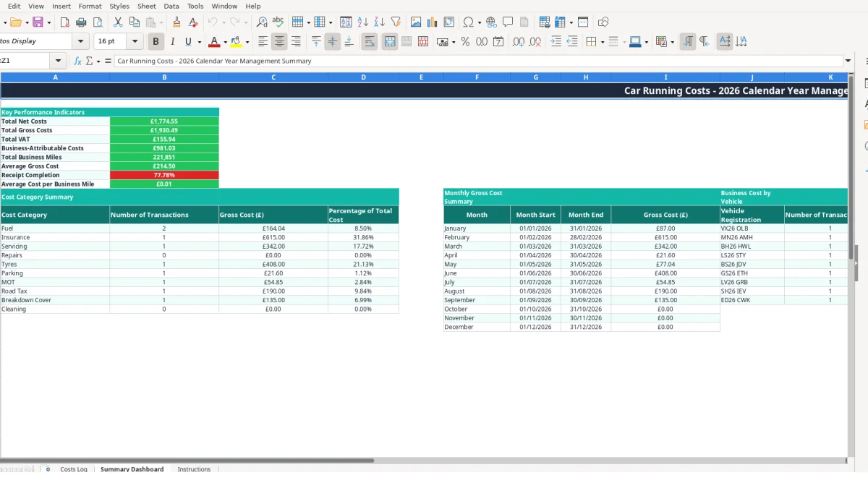
Task: Click Clear Direct Formatting icon
Action: [192, 22]
